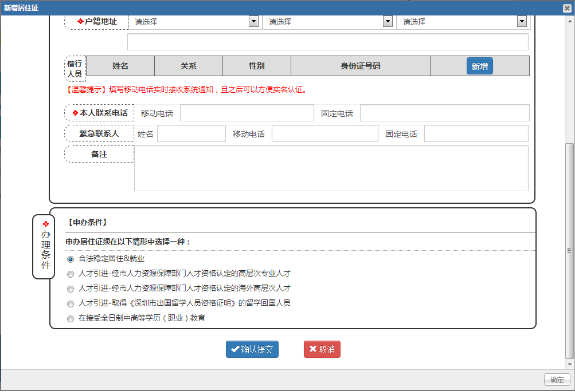The height and width of the screenshot is (392, 575).
Task: Choose 海外高层次人才 radio option
Action: pos(70,289)
